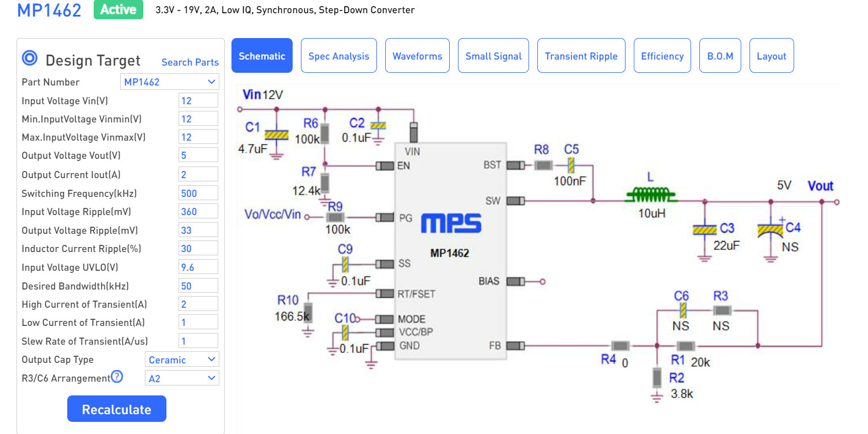Select capacitor C10 symbol near VCC/BP
The image size is (868, 434).
tap(345, 333)
